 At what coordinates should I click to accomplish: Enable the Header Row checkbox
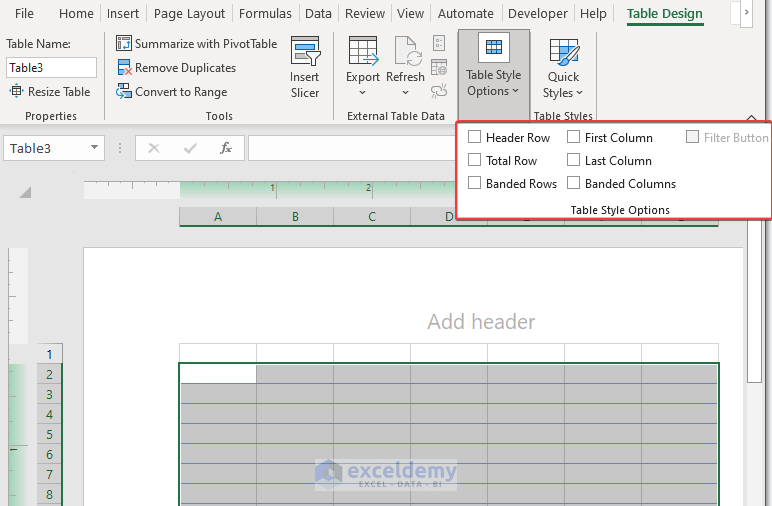pos(474,136)
